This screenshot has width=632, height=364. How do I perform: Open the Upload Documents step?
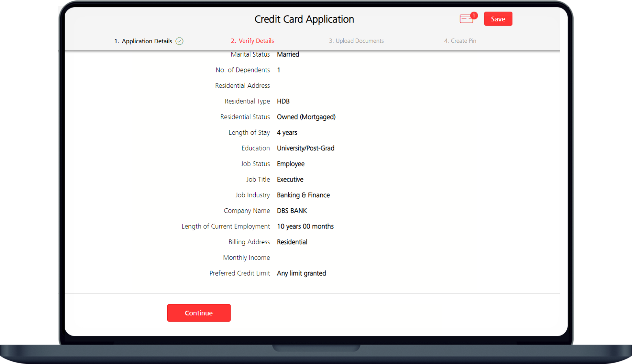[x=356, y=41]
